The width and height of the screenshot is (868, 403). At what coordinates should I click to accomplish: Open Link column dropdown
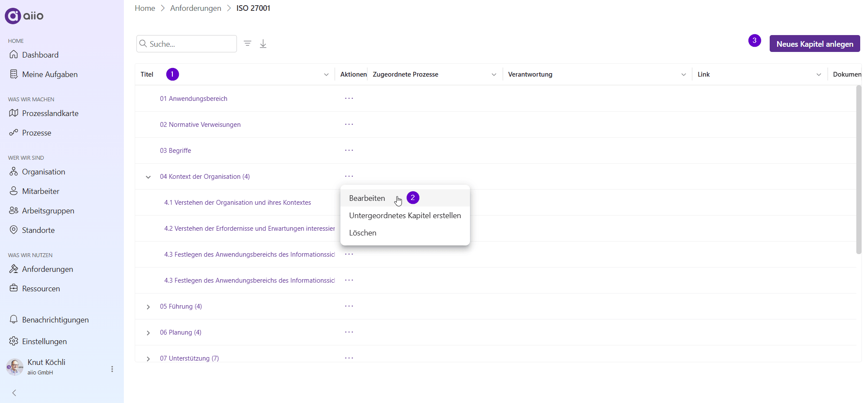[x=819, y=74]
